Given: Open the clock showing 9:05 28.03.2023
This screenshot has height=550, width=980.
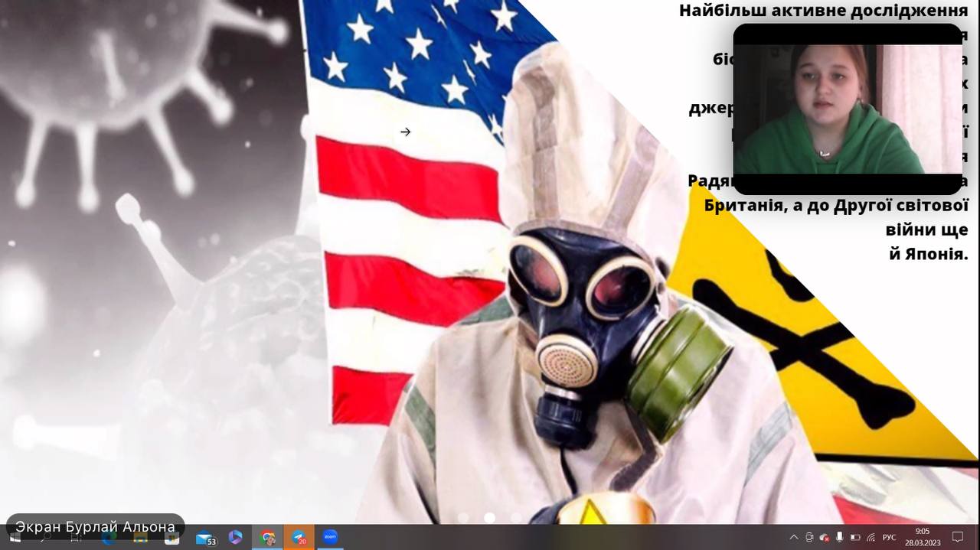Looking at the screenshot, I should [923, 537].
